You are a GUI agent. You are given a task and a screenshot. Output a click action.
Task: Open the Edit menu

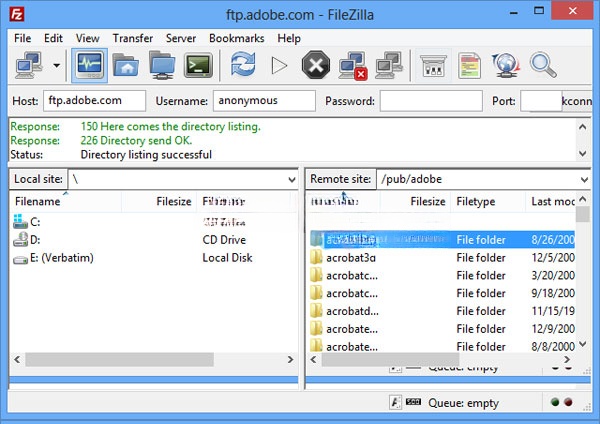coord(53,38)
